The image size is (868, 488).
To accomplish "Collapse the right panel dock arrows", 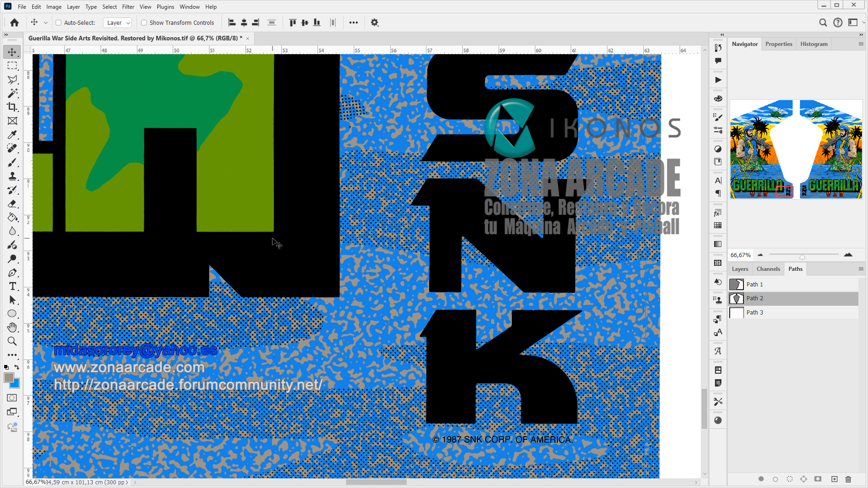I will (x=861, y=34).
